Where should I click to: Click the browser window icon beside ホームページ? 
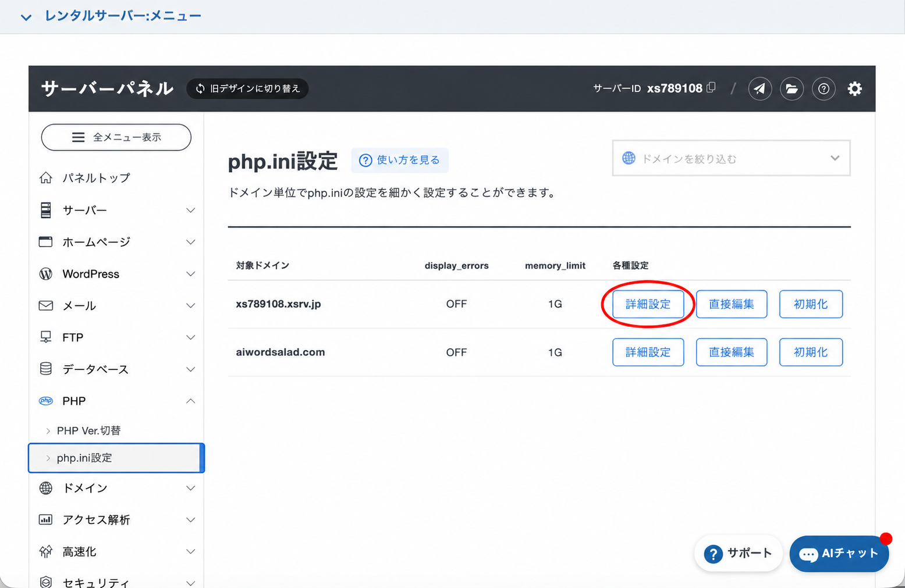click(x=45, y=241)
